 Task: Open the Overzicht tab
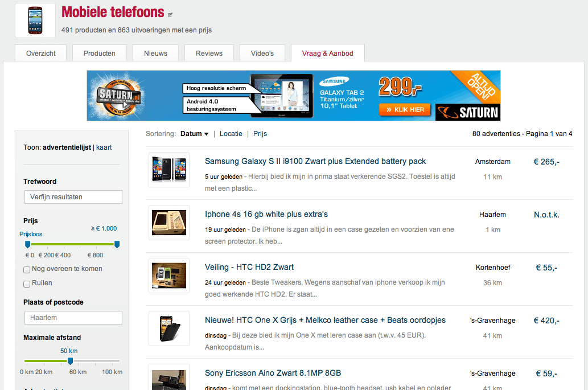click(41, 54)
